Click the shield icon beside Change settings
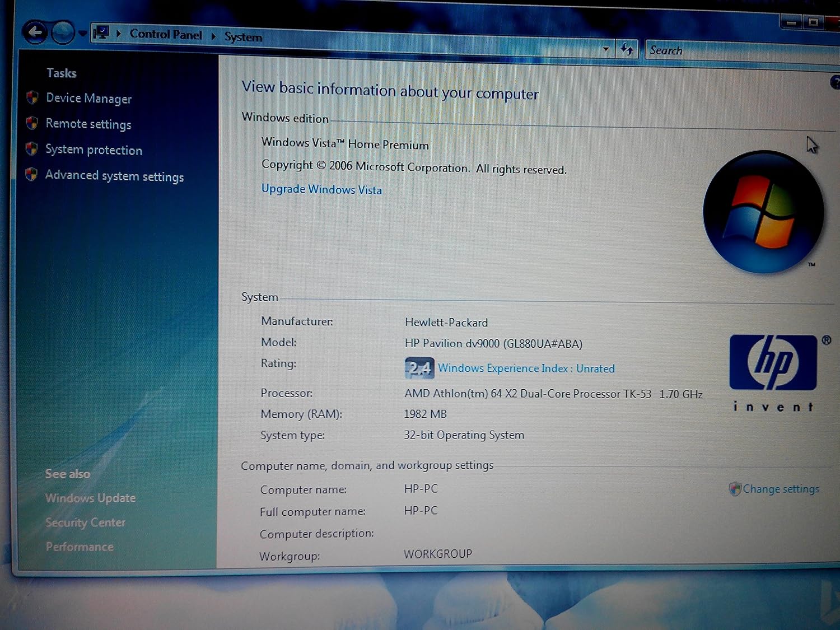 click(x=735, y=489)
